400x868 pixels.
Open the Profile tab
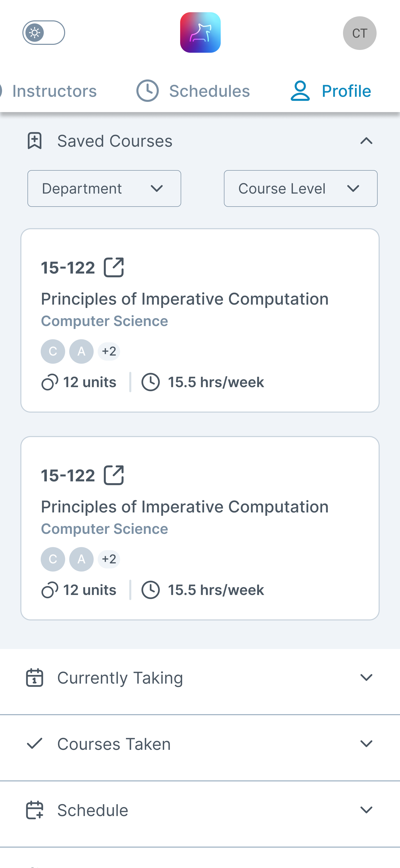pos(331,91)
